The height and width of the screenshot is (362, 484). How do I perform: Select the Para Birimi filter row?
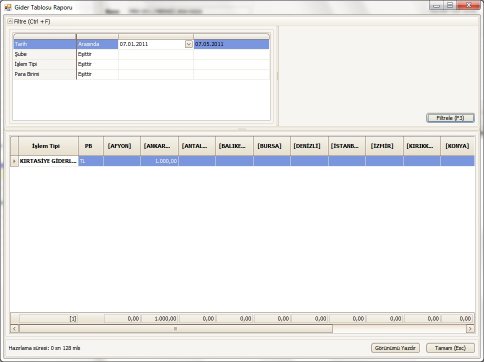click(x=141, y=74)
